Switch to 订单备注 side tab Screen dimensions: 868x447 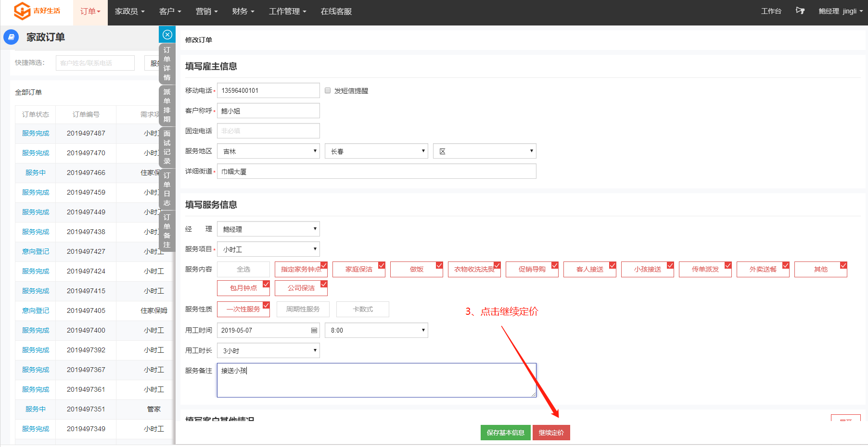167,231
